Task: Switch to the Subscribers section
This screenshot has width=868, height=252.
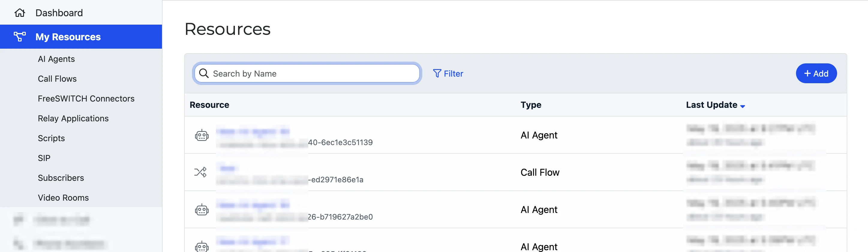Action: (x=61, y=178)
